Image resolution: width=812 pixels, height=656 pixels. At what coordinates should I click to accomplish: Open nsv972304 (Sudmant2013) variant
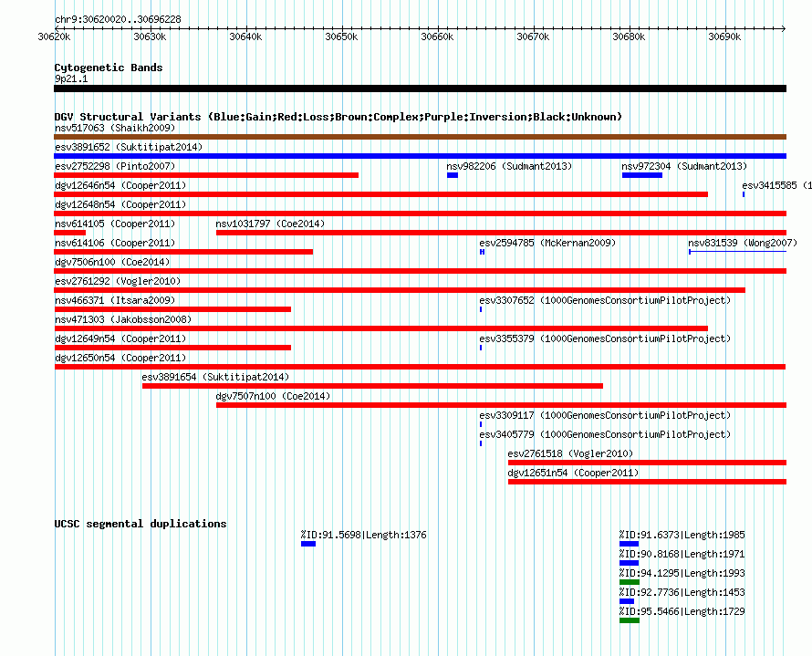[684, 166]
